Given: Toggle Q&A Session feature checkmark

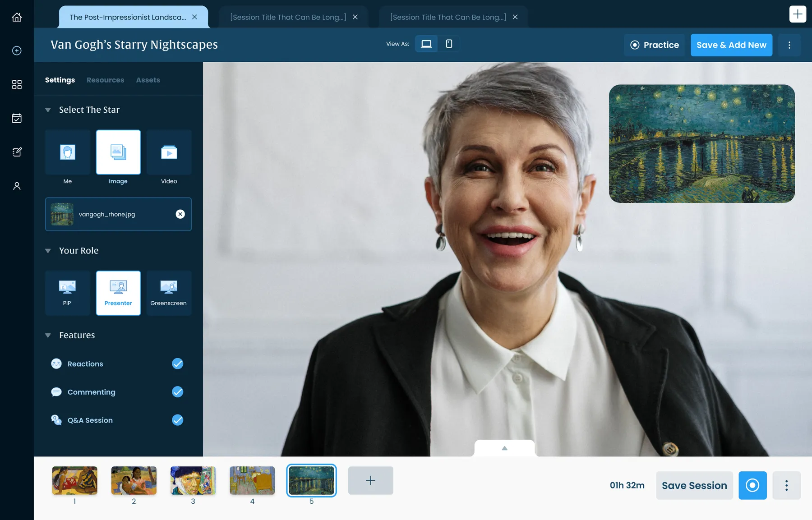Looking at the screenshot, I should pyautogui.click(x=178, y=420).
